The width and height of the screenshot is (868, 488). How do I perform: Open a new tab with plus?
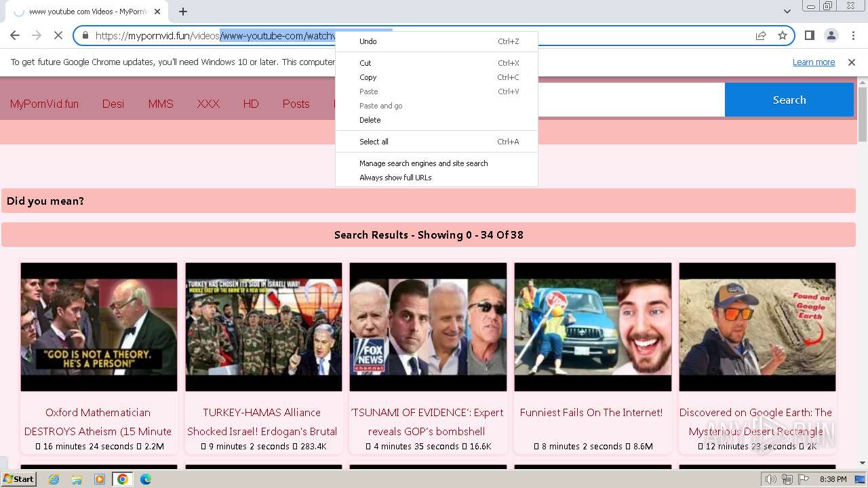tap(183, 12)
